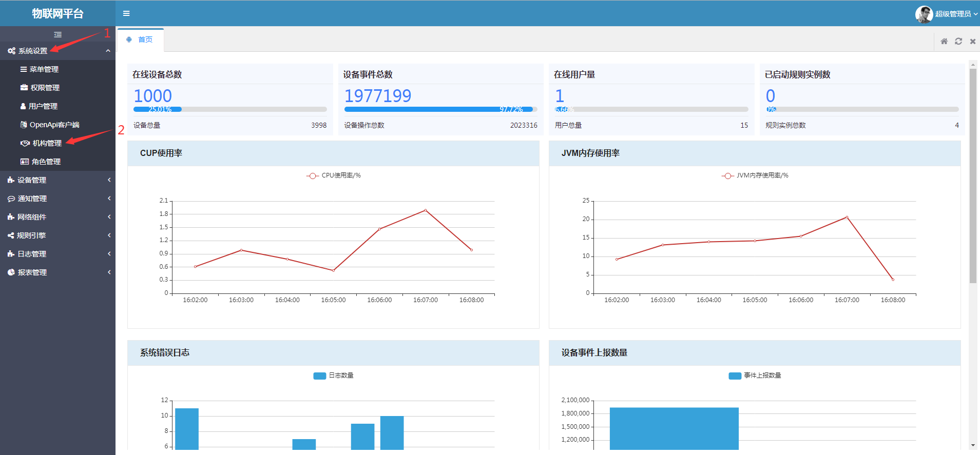The image size is (980, 455).
Task: Select 机构管理 in the sidebar
Action: pos(47,143)
